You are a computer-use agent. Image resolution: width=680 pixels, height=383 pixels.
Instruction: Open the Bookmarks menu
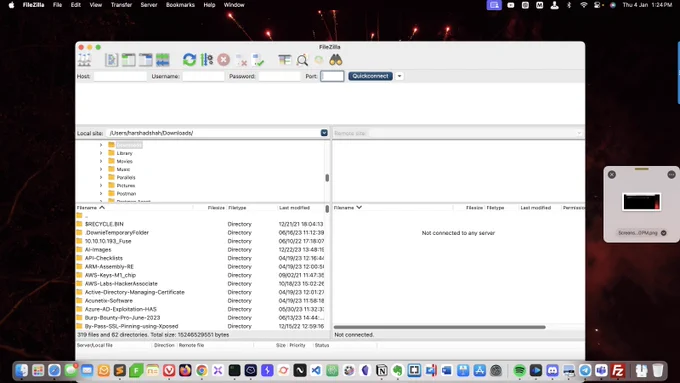(x=180, y=5)
